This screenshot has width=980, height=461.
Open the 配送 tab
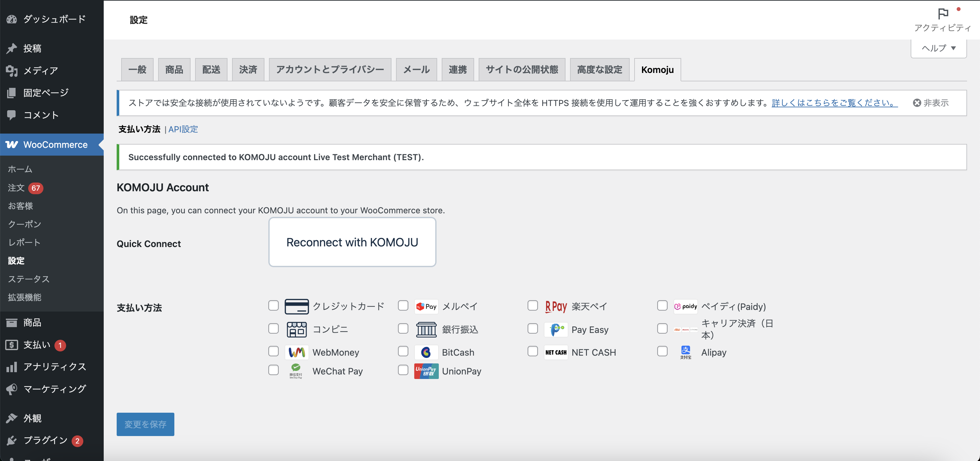click(211, 70)
